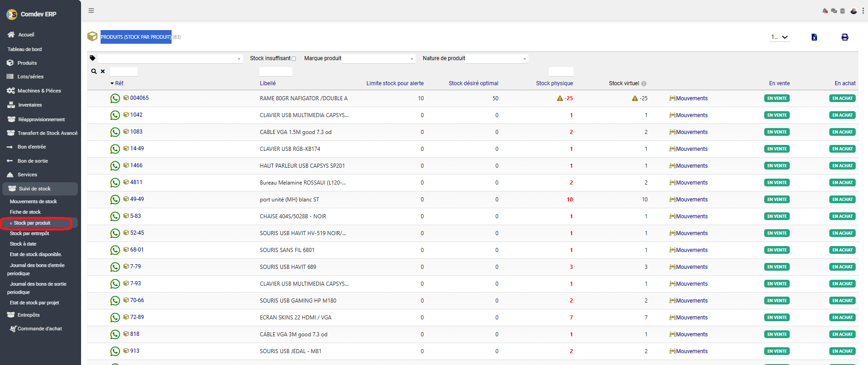Click the WhatsApp icon for product 49-49
This screenshot has height=365, width=868.
pyautogui.click(x=115, y=200)
